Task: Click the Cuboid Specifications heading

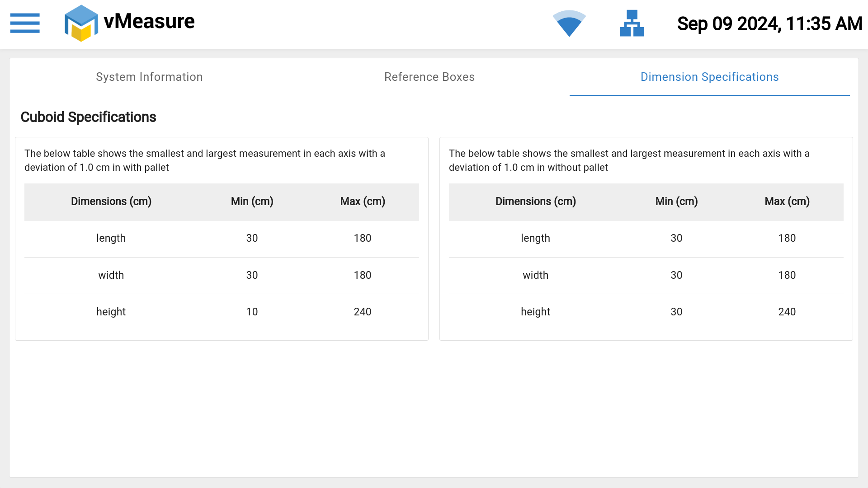Action: (x=88, y=117)
